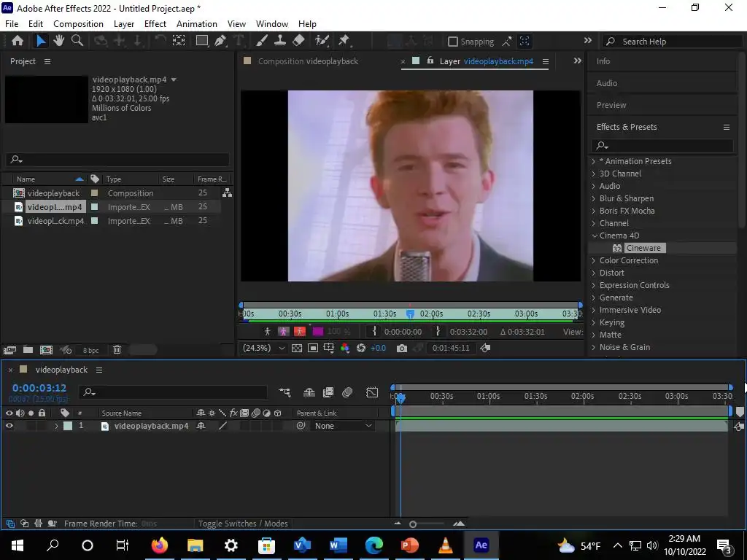Open the Graph Editor in timeline

[x=372, y=392]
